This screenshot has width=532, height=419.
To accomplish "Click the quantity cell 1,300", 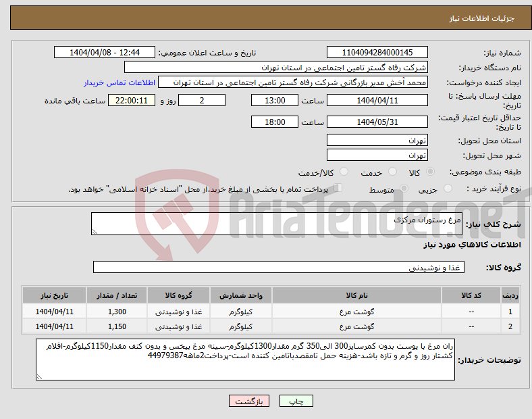I will point(117,312).
